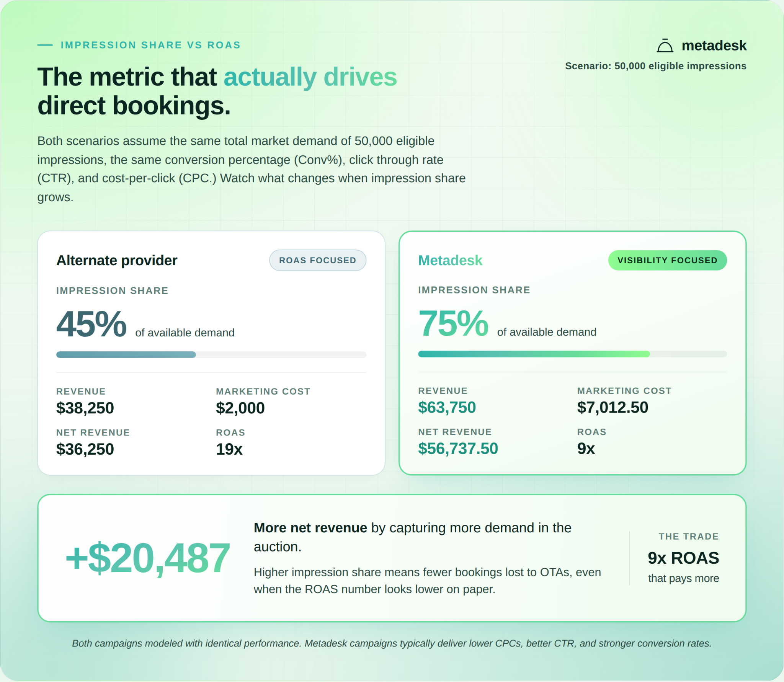This screenshot has height=682, width=784.
Task: Click the $2,000 marketing cost value
Action: (240, 408)
